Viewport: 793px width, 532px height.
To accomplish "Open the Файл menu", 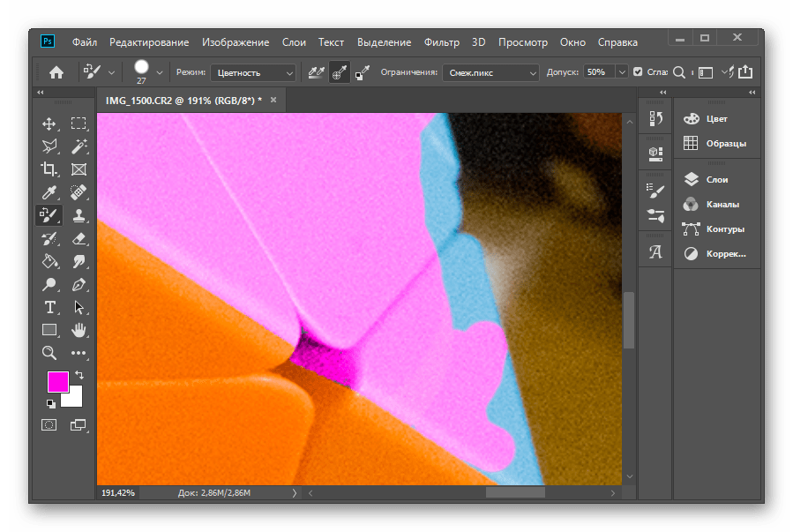I will [x=85, y=42].
